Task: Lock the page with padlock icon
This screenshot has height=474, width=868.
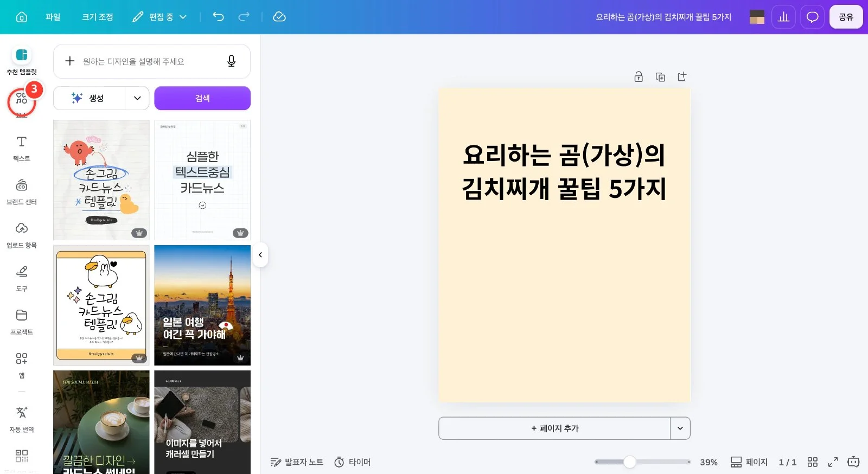Action: 639,77
